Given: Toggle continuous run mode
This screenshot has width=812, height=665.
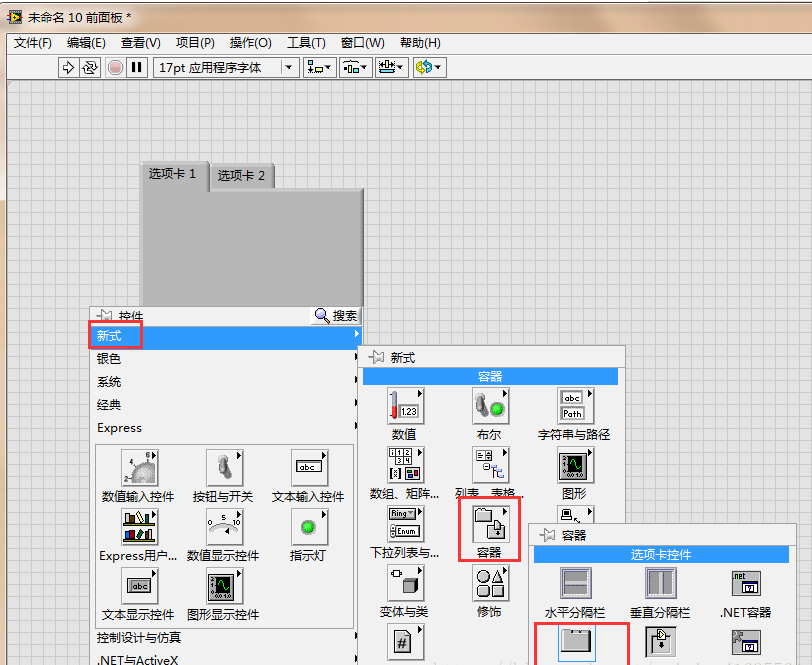Looking at the screenshot, I should pos(89,67).
